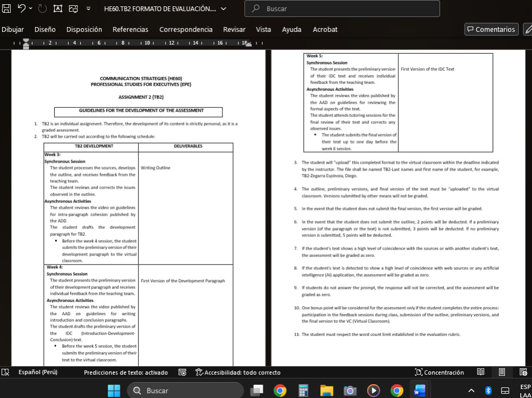Screen dimensions: 532x398
Task: Open File Explorer from the taskbar
Action: click(327, 391)
